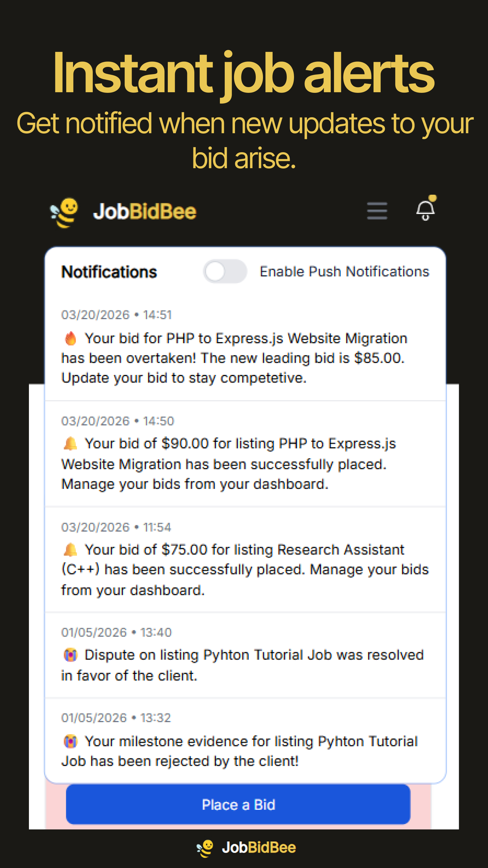Viewport: 488px width, 868px height.
Task: Click the Notifications panel heading
Action: (109, 271)
